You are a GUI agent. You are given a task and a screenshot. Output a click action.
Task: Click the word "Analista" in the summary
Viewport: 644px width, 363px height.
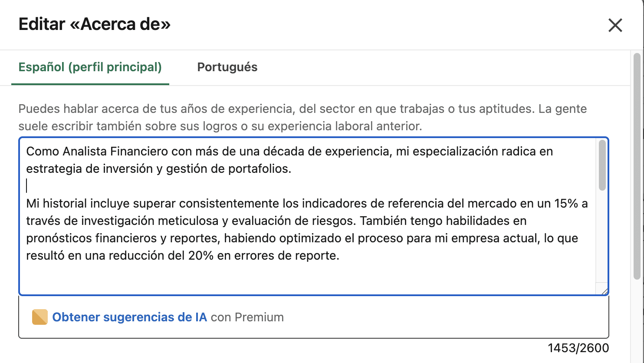85,152
